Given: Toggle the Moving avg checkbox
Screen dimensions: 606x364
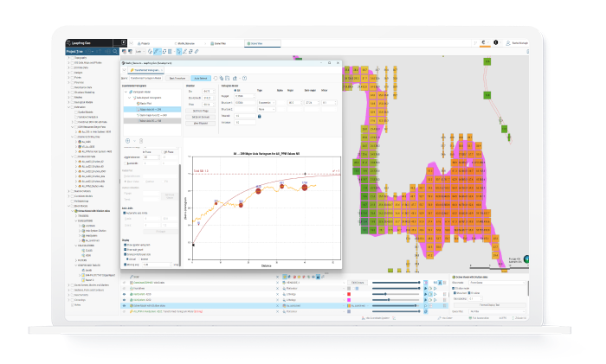Looking at the screenshot, I should tap(125, 265).
